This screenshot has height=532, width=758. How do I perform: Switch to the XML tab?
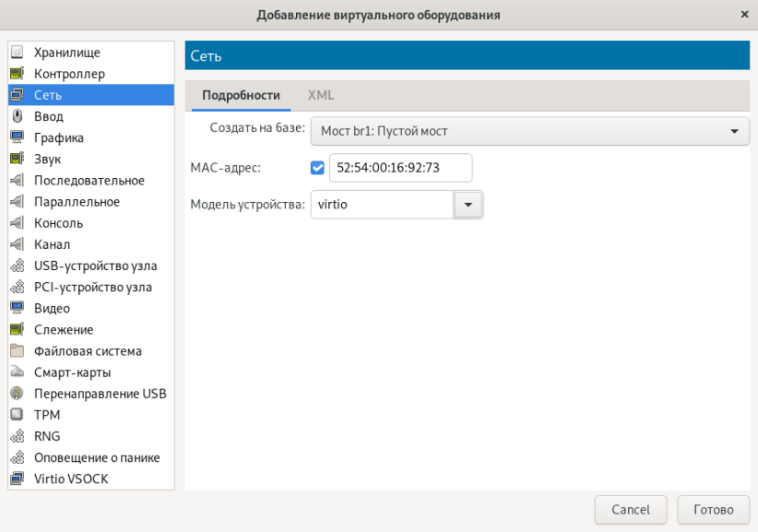[321, 95]
